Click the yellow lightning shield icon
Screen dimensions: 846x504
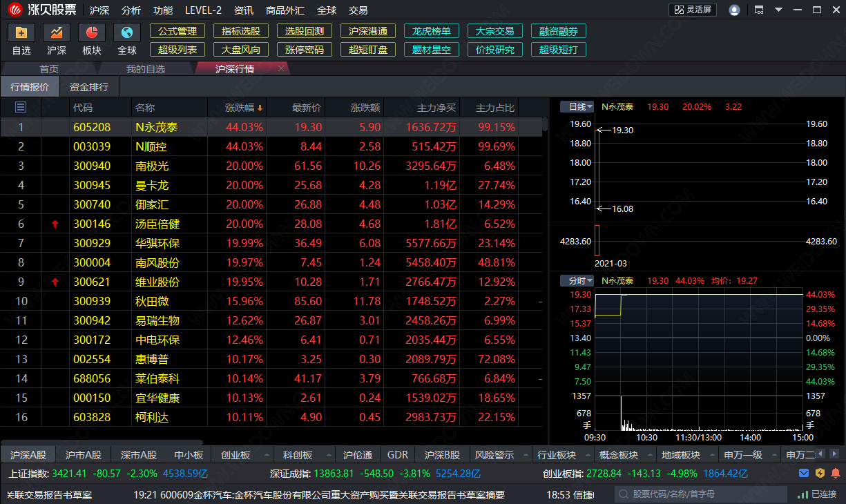[x=820, y=474]
